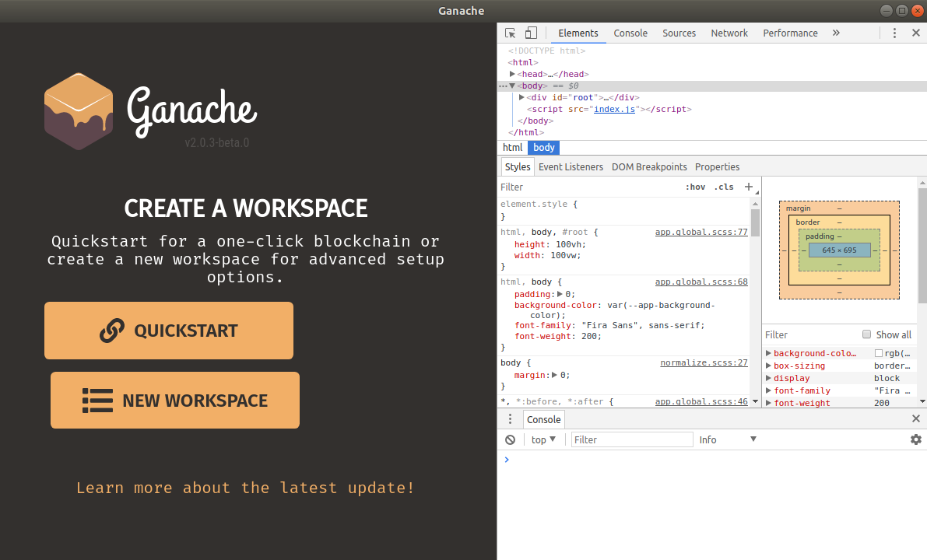Expand the div id root node

click(x=521, y=97)
